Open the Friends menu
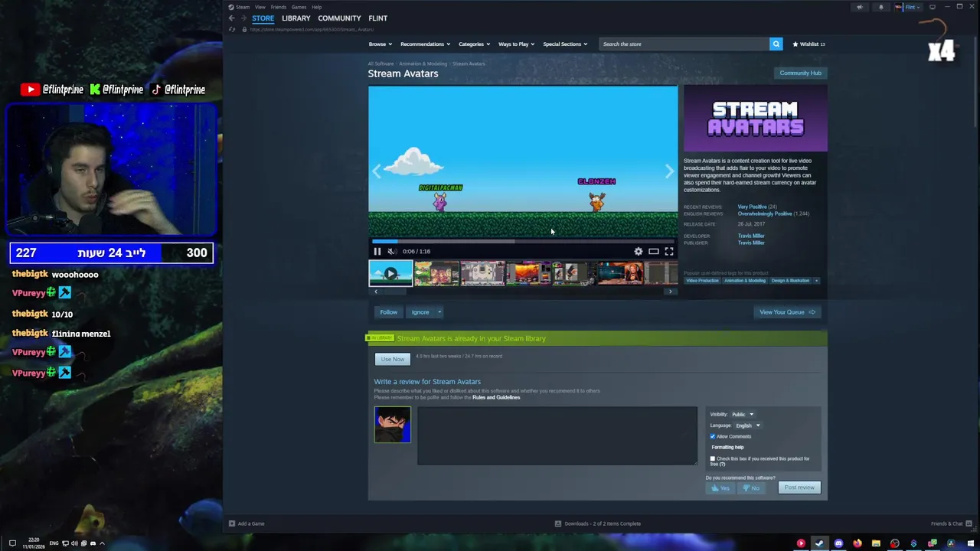980x551 pixels. tap(278, 7)
